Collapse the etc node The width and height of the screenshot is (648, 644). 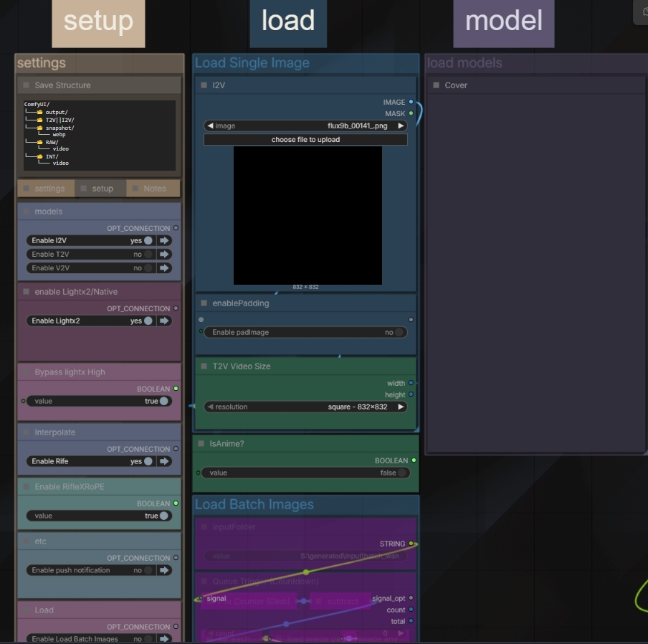click(26, 541)
